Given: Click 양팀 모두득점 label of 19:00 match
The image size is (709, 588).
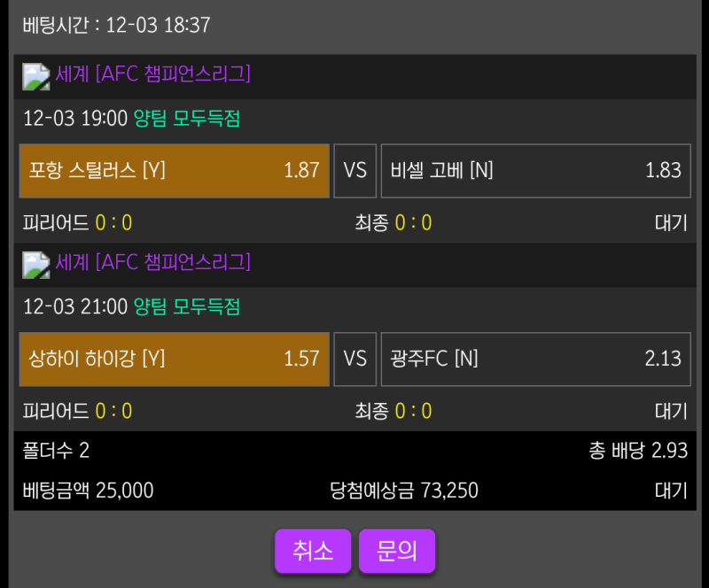Looking at the screenshot, I should [187, 119].
